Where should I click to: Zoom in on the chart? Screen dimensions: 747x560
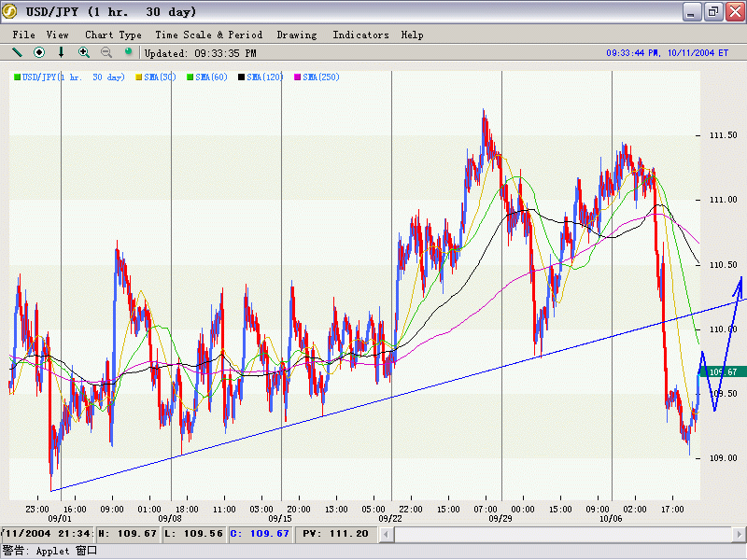[84, 53]
